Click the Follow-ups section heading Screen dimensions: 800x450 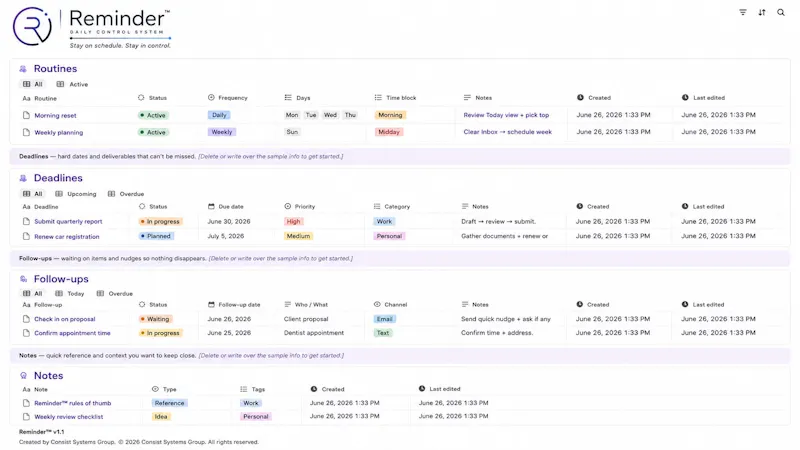61,279
